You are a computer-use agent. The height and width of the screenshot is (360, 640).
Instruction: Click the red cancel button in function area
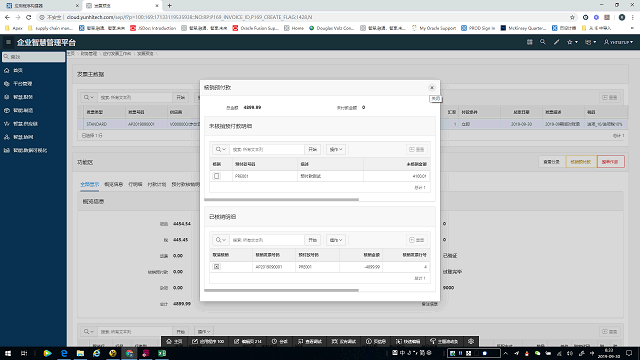(x=610, y=162)
